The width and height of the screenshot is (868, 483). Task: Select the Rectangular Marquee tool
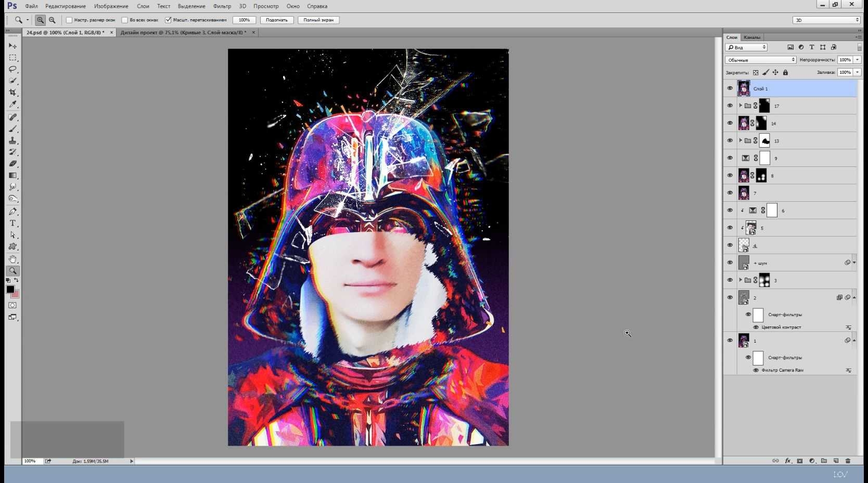(12, 57)
